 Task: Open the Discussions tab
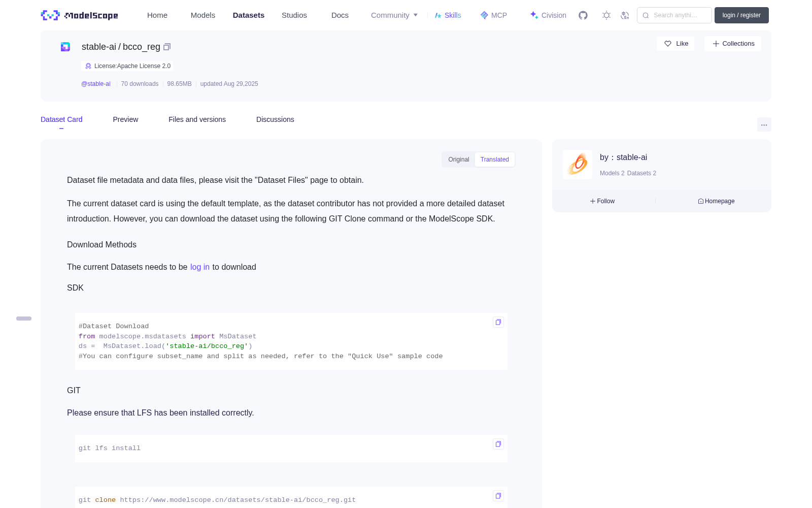[275, 119]
